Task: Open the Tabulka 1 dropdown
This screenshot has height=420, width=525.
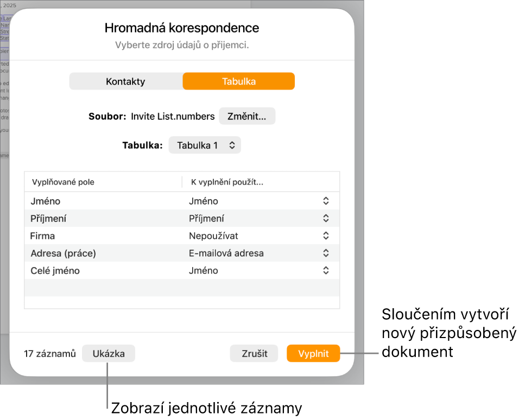Action: [x=205, y=145]
